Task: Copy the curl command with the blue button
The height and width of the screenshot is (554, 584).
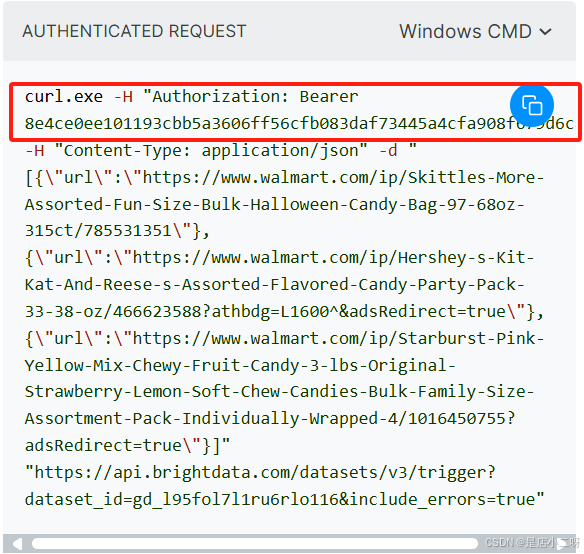Action: coord(531,105)
